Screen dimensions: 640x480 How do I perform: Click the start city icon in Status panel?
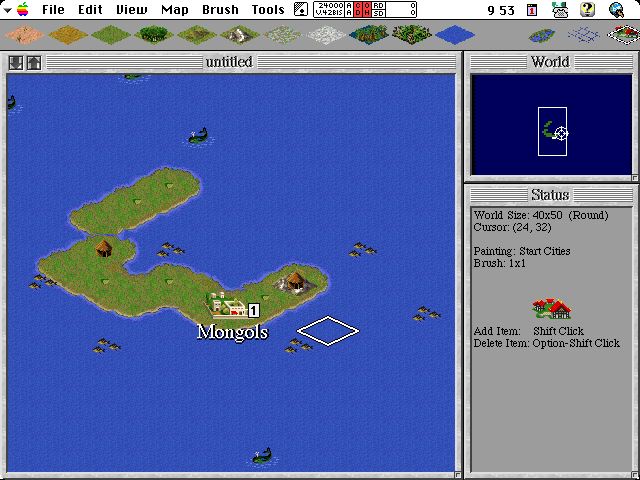[552, 309]
